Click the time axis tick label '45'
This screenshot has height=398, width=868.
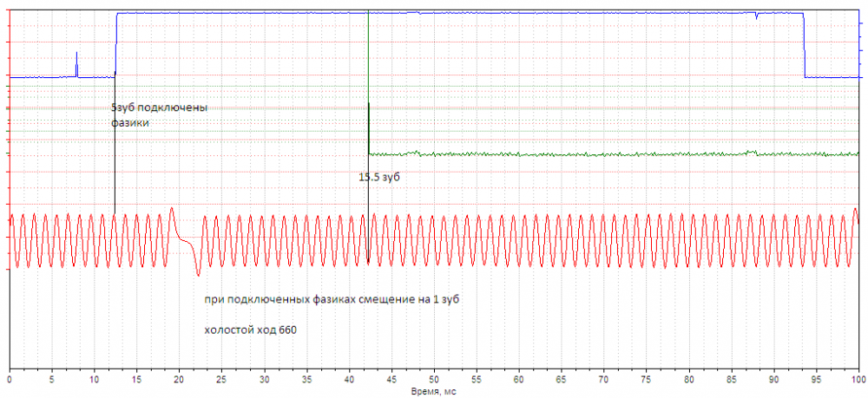pyautogui.click(x=391, y=380)
